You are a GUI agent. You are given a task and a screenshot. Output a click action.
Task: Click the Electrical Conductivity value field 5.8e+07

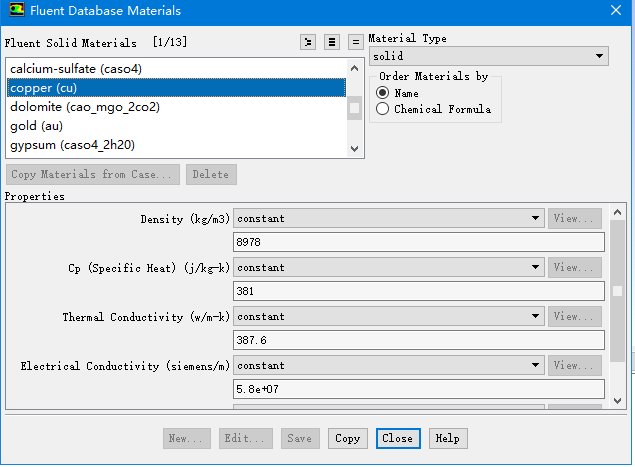coord(419,389)
